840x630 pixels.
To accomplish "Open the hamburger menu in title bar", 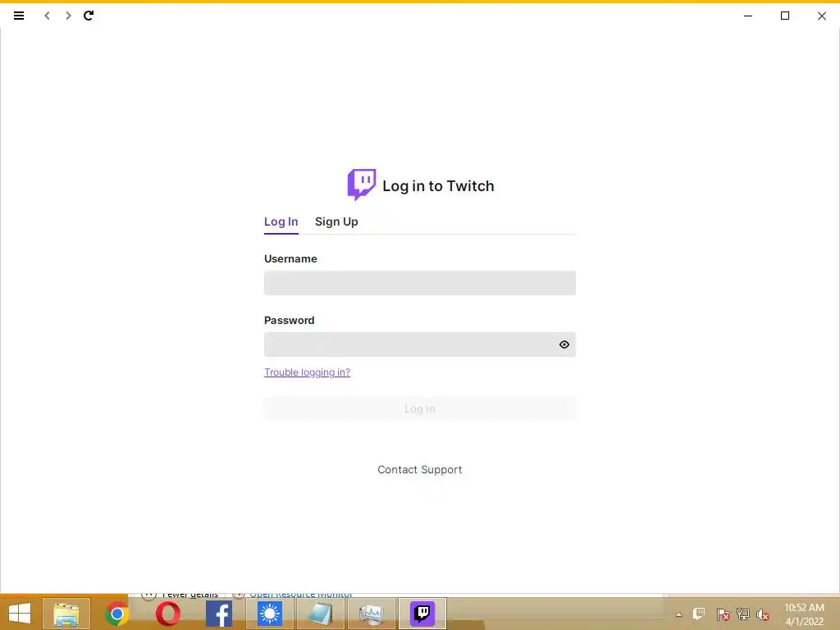I will pos(19,16).
